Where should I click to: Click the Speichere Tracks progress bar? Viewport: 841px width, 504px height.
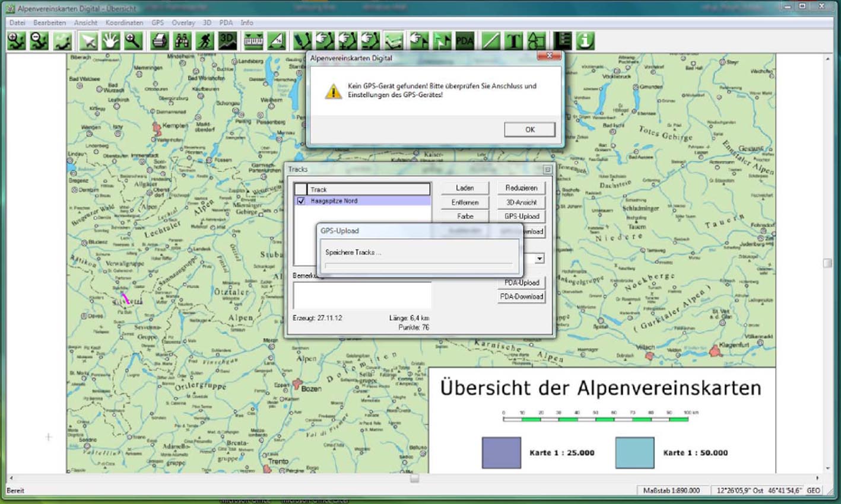tap(418, 264)
